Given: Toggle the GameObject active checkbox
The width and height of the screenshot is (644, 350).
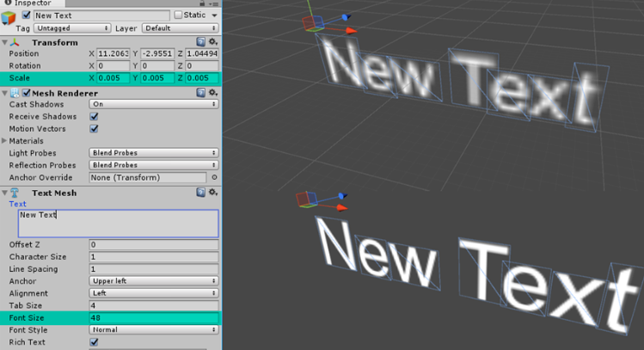Looking at the screenshot, I should (27, 15).
